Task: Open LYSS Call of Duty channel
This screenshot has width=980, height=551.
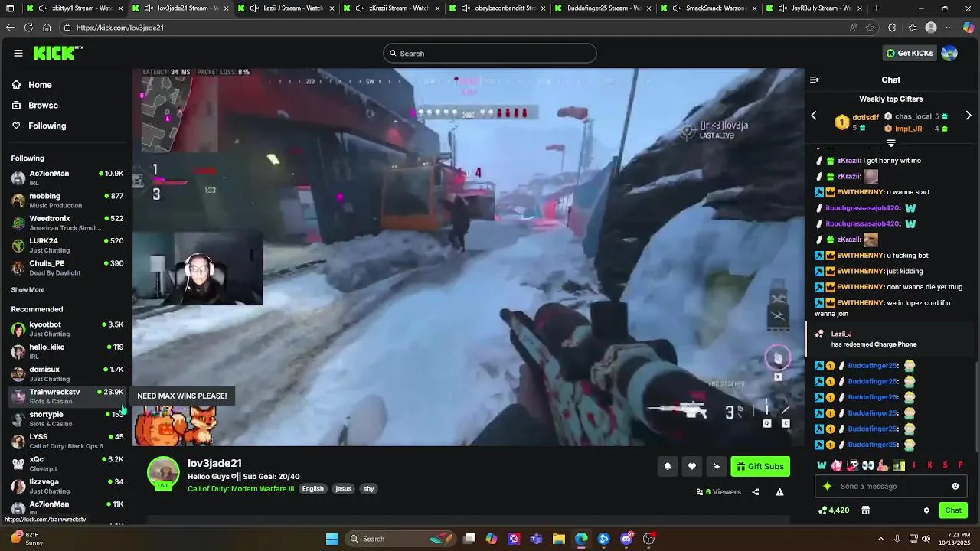Action: 67,441
